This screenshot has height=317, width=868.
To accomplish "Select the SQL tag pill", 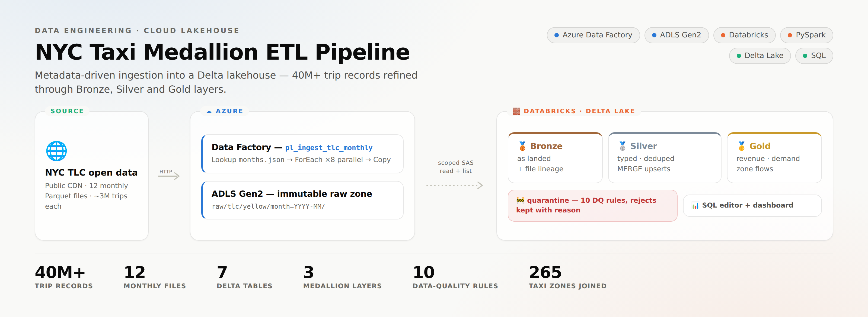I will (x=814, y=56).
